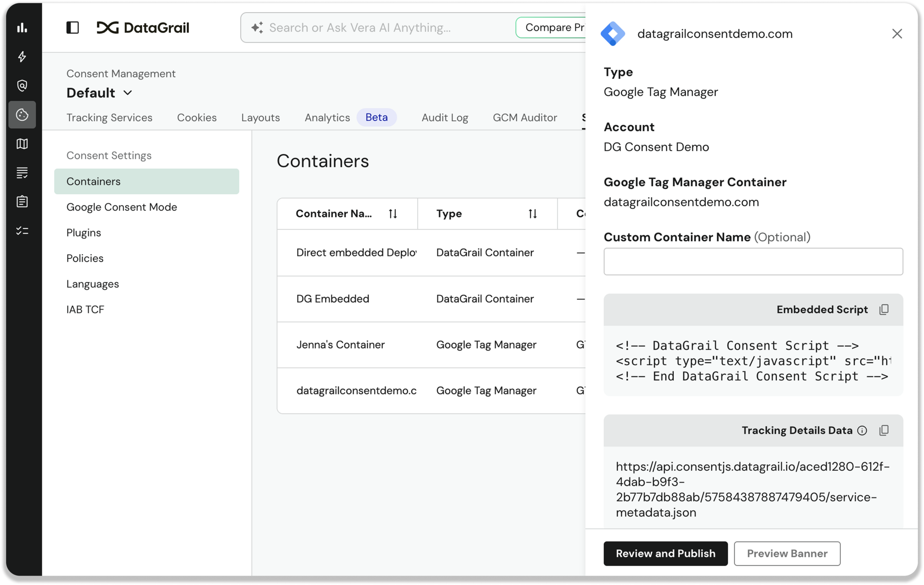The width and height of the screenshot is (924, 585).
Task: Open the Languages settings
Action: coord(92,284)
